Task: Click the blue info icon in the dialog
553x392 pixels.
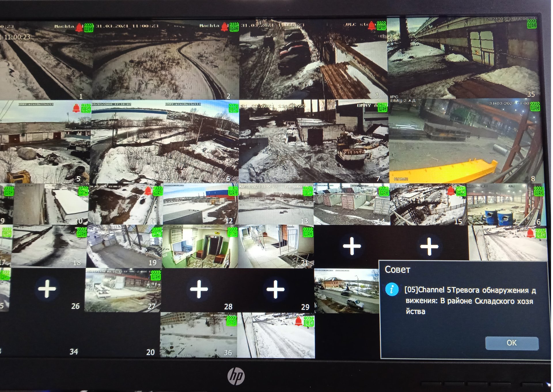Action: coord(392,289)
